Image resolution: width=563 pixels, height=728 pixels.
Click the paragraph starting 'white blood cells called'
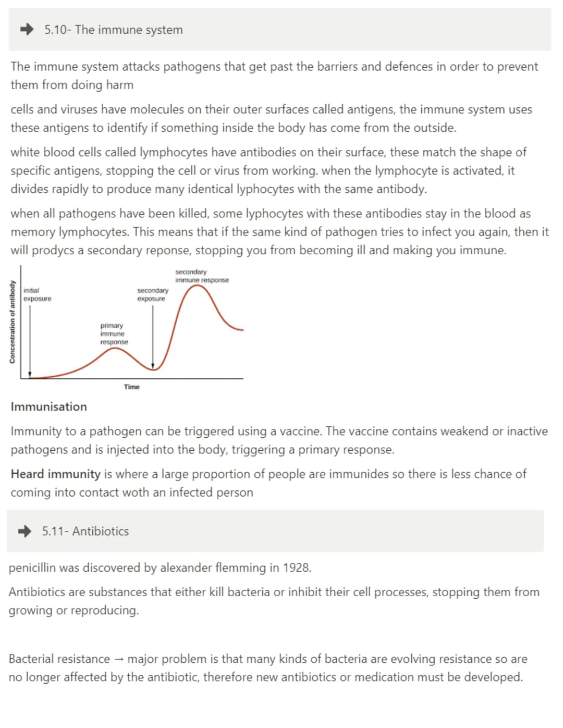tap(268, 170)
